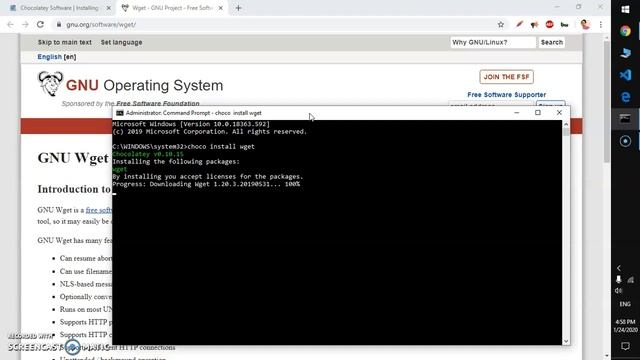
Task: Open the blue app icon below Chrome in taskbar
Action: pos(625,53)
